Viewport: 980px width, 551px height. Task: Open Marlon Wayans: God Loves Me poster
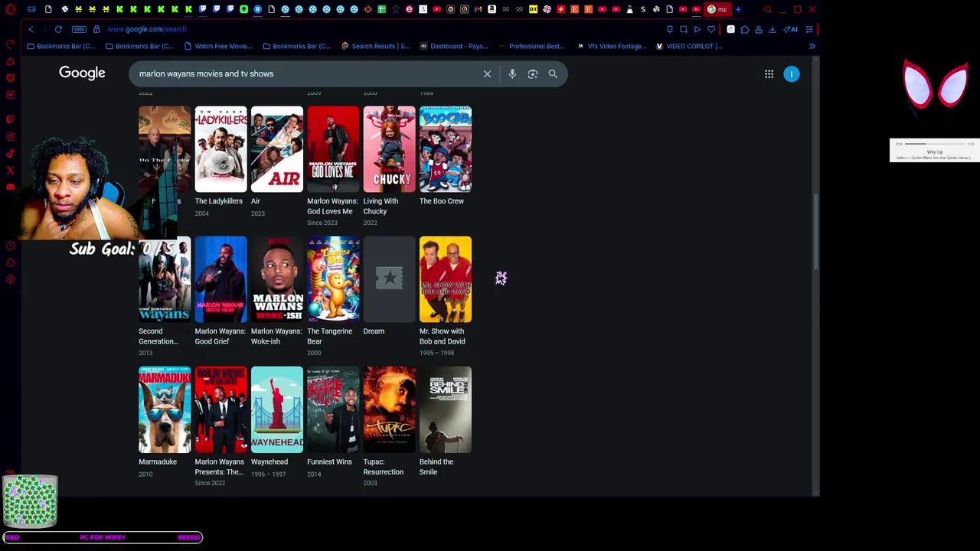pos(333,149)
